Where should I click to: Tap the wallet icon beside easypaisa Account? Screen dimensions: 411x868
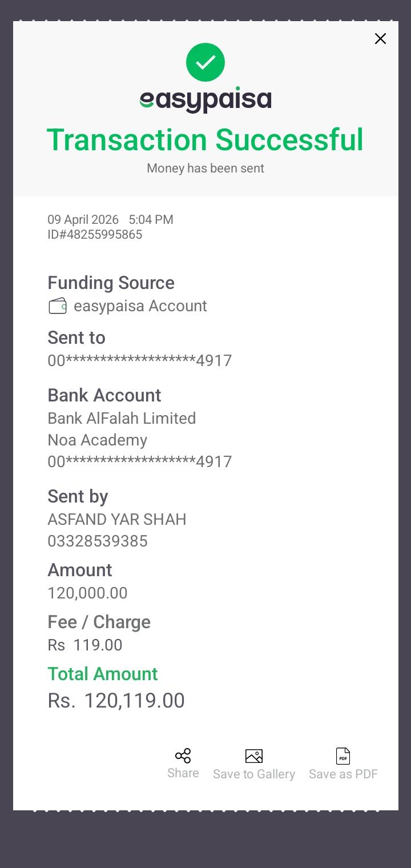[58, 306]
